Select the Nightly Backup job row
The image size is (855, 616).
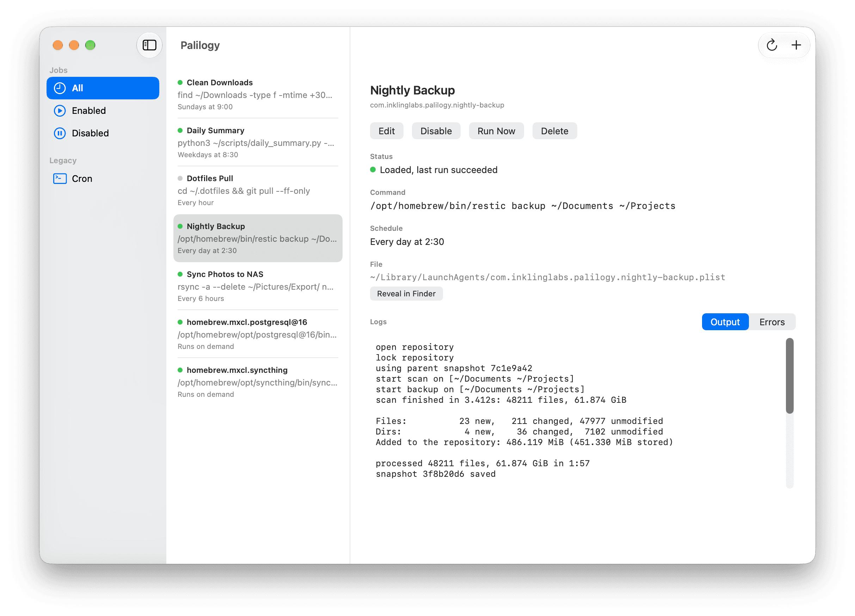tap(258, 238)
